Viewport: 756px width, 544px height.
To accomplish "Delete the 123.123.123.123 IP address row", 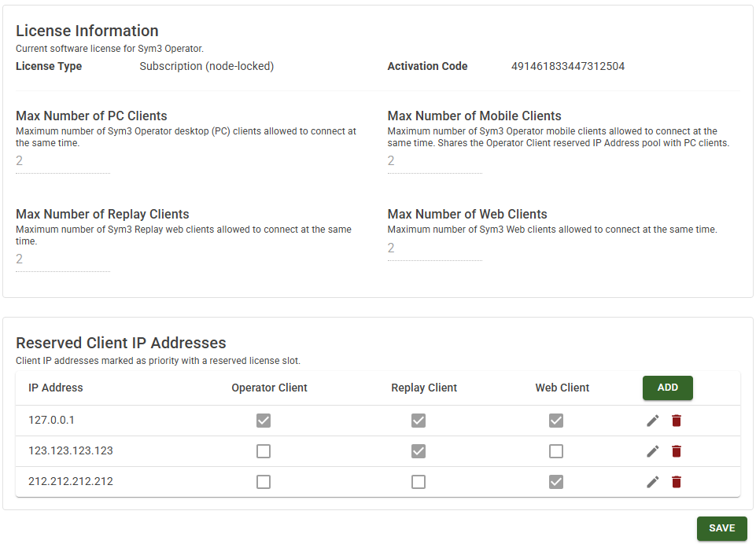I will (677, 451).
